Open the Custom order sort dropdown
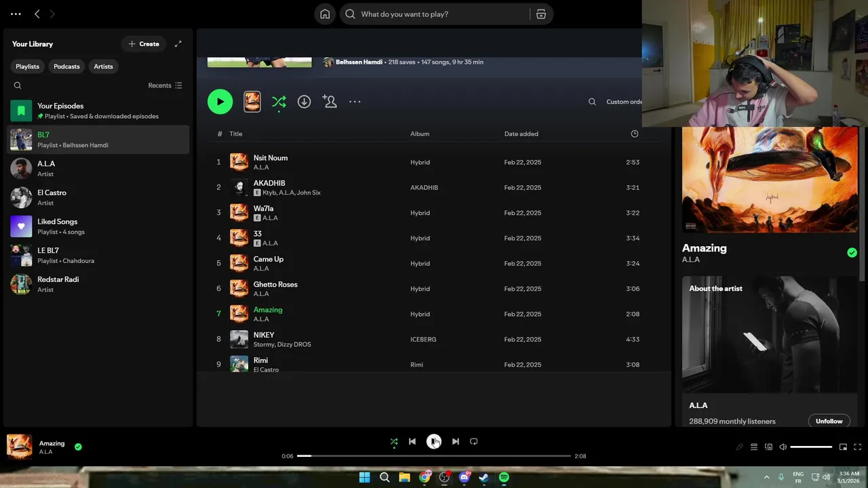 click(624, 102)
